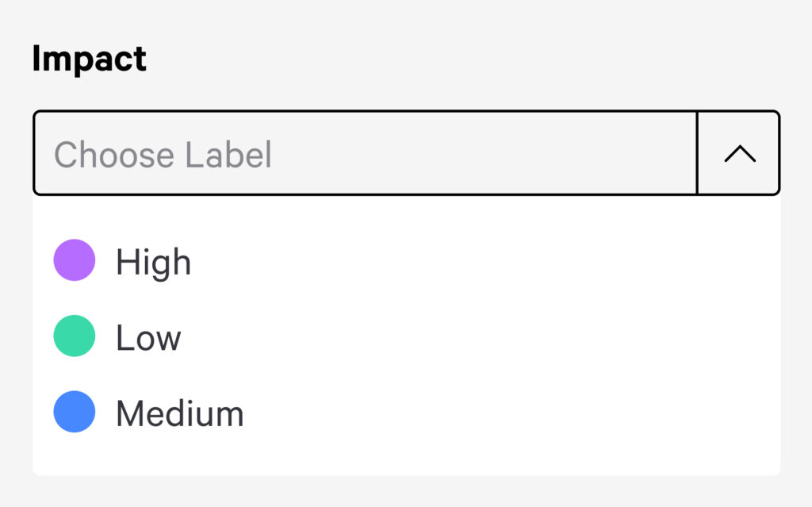Click the word Low in the list
Image resolution: width=812 pixels, height=507 pixels.
point(148,338)
